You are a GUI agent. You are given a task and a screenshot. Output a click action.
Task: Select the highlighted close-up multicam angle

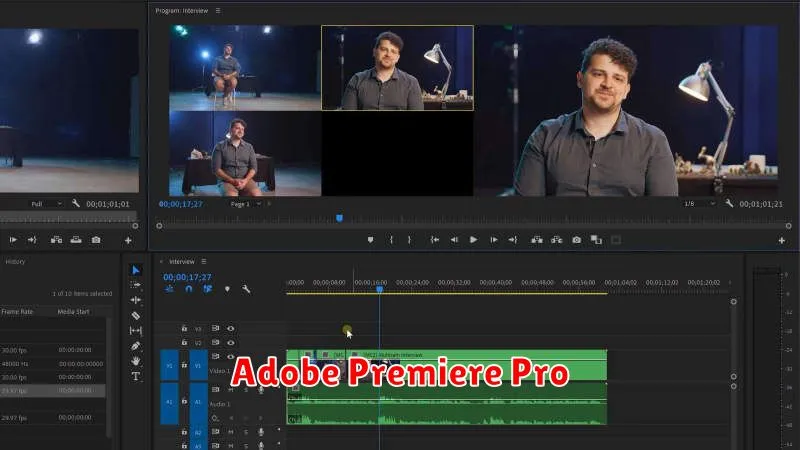tap(397, 68)
